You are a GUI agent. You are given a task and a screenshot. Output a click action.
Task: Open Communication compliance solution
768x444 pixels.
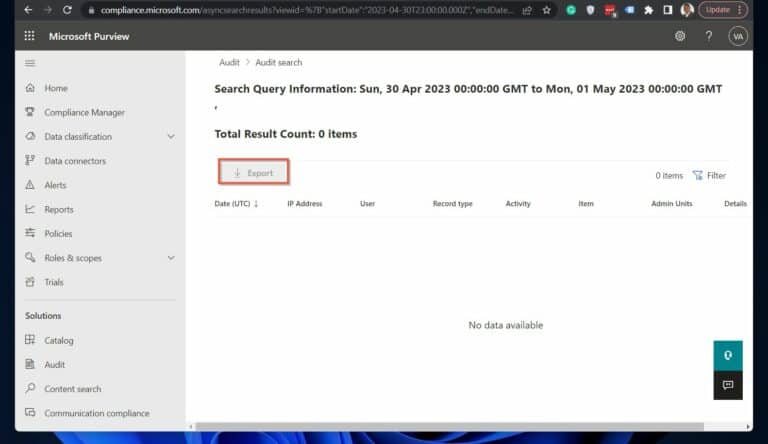click(x=97, y=413)
